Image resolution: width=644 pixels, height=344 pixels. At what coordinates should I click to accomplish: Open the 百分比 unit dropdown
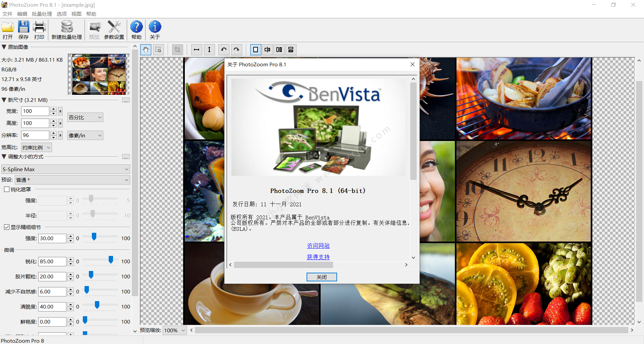pos(85,117)
